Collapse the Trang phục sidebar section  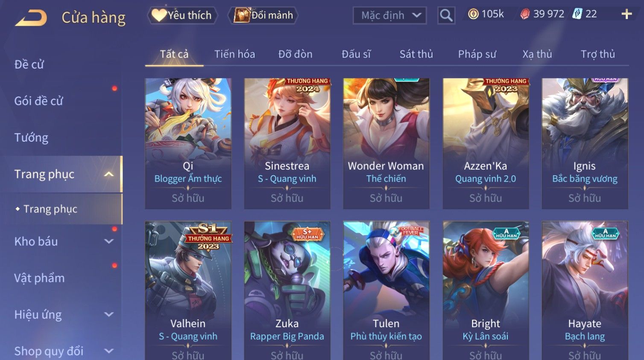click(x=109, y=174)
